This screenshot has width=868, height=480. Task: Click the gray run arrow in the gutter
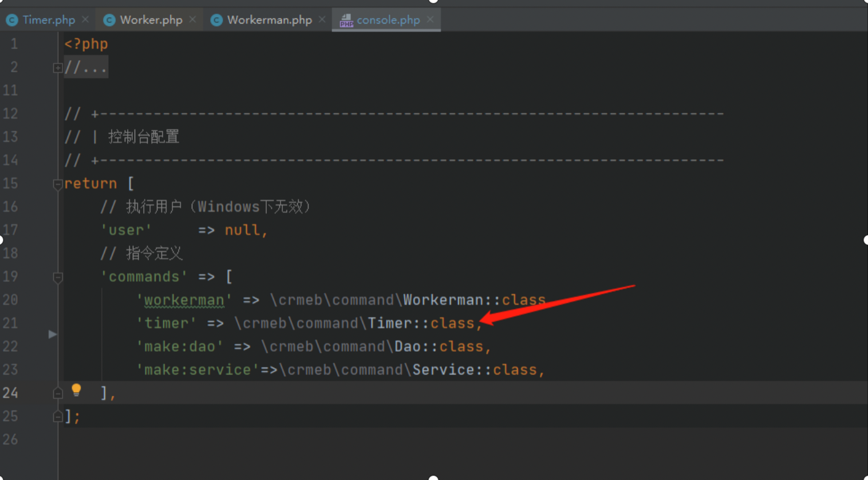click(x=53, y=334)
